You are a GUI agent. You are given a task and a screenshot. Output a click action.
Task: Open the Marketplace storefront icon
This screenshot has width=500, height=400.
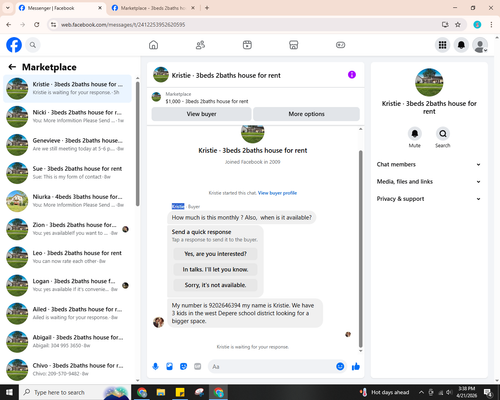coord(294,45)
